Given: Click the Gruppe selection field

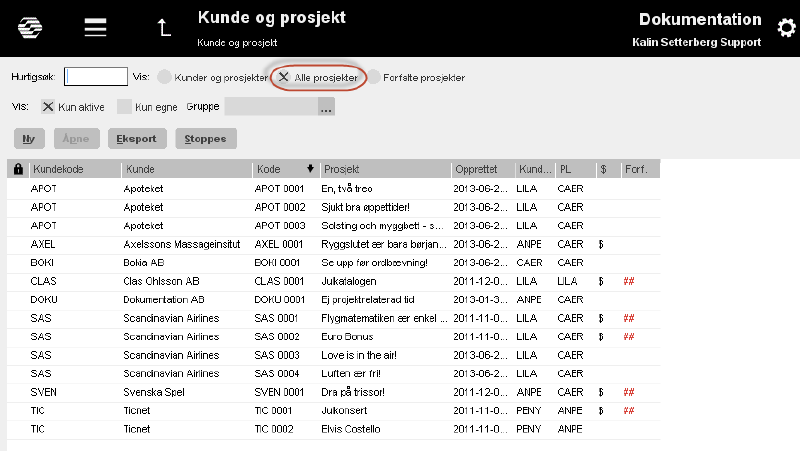Looking at the screenshot, I should 271,107.
